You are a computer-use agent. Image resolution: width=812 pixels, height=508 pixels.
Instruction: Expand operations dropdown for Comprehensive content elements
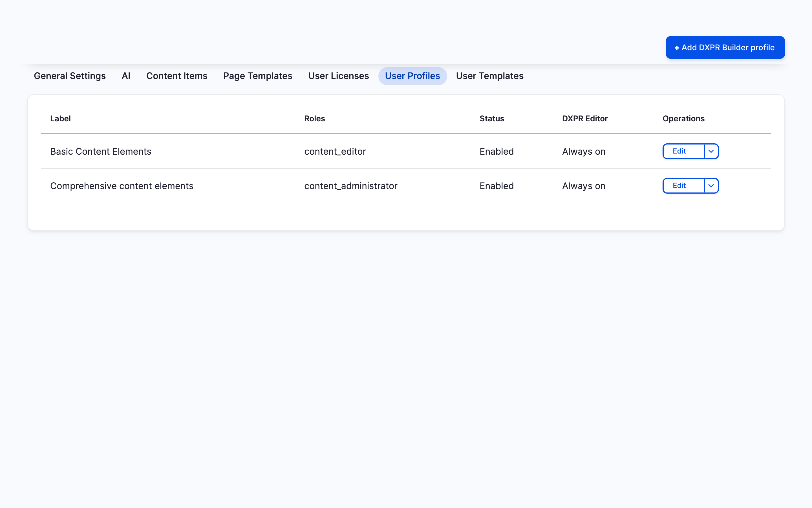point(711,185)
